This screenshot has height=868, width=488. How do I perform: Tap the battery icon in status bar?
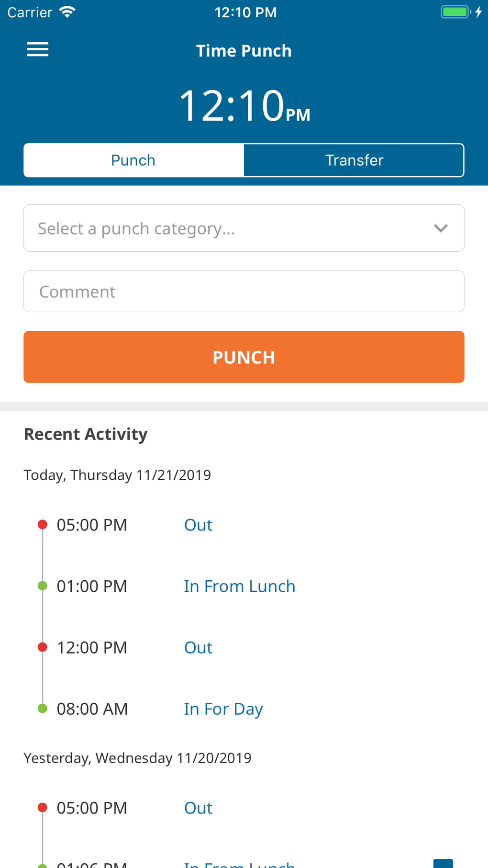point(455,12)
